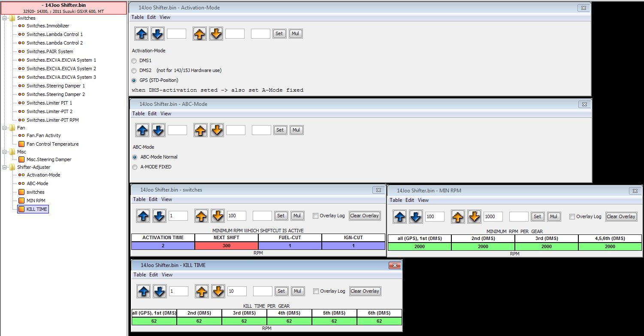644x336 pixels.
Task: Click orange up arrow in switches window
Action: [x=201, y=216]
